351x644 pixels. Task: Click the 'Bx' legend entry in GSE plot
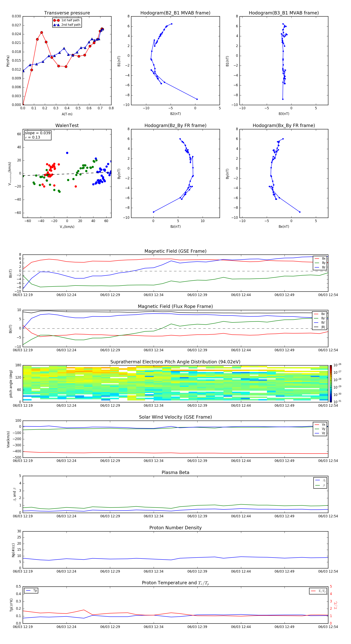point(320,259)
